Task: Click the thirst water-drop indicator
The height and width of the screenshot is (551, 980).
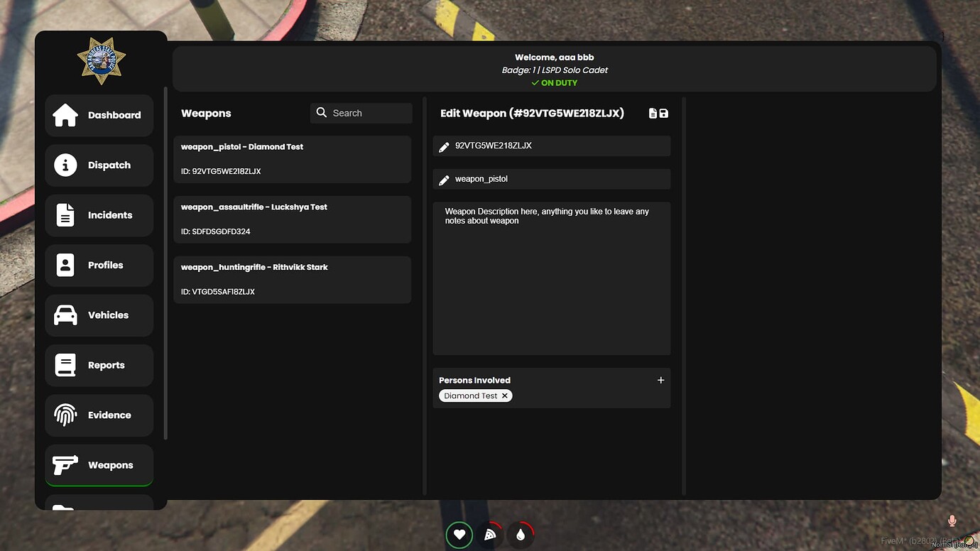Action: (521, 534)
